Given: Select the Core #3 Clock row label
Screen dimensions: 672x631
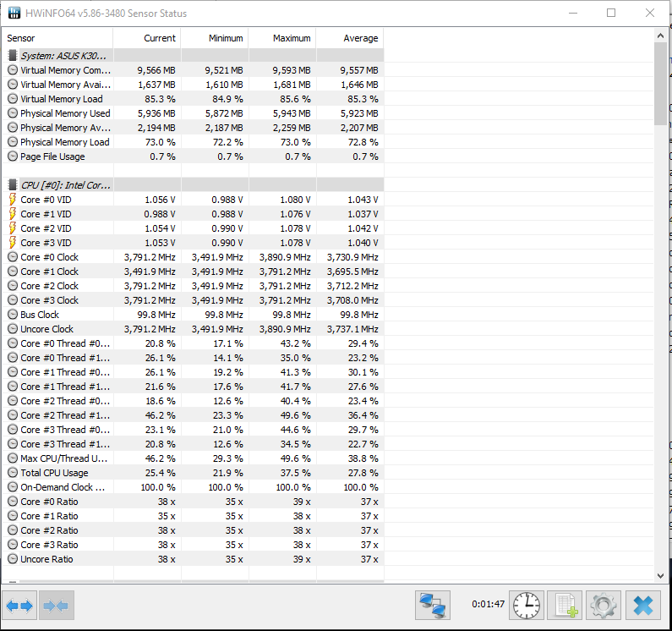Looking at the screenshot, I should pyautogui.click(x=49, y=300).
